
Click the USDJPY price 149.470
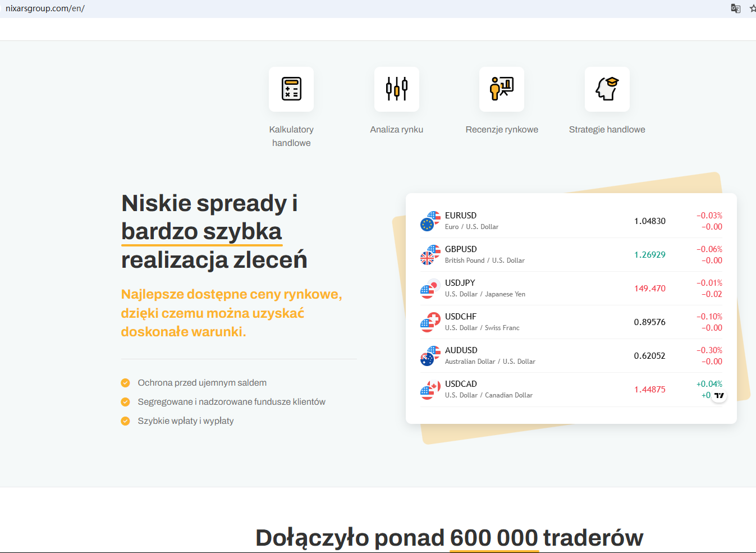click(x=649, y=289)
